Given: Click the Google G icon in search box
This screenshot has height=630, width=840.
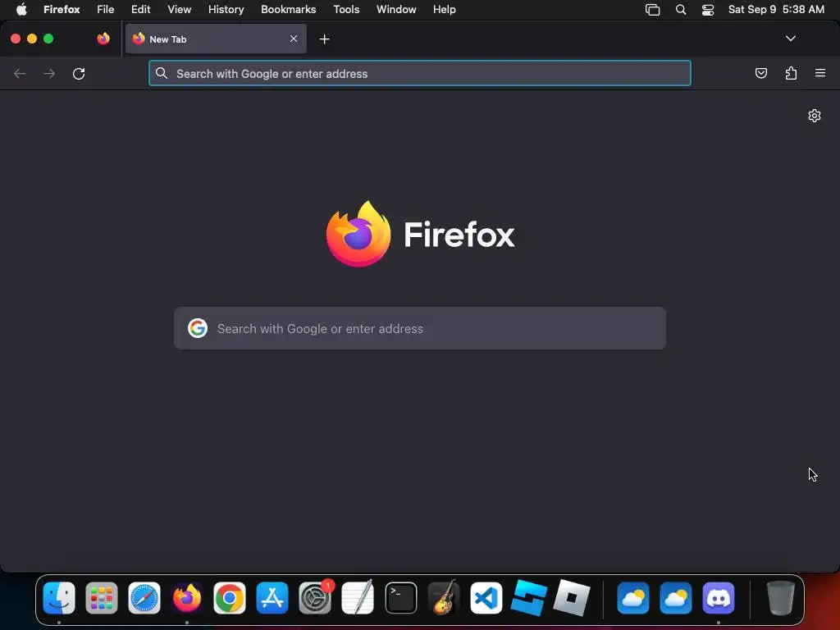Looking at the screenshot, I should pyautogui.click(x=198, y=328).
